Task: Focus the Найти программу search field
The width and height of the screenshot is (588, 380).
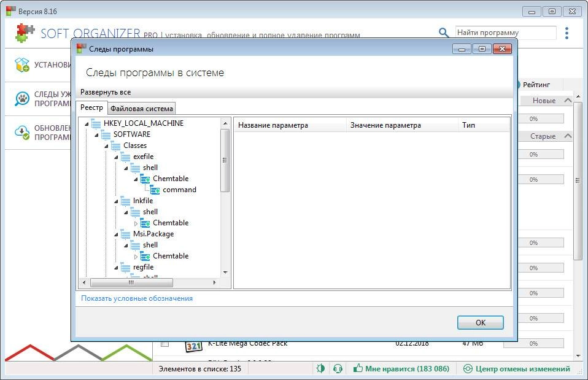Action: coord(506,33)
